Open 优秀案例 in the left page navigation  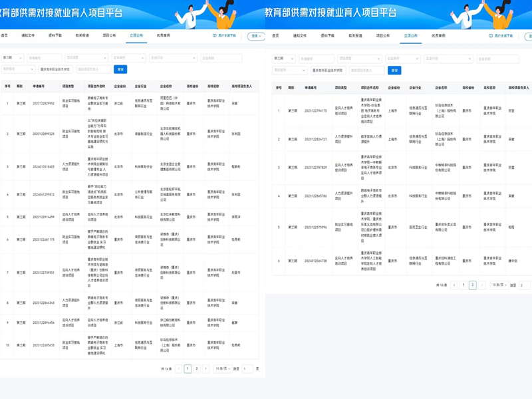pos(164,35)
